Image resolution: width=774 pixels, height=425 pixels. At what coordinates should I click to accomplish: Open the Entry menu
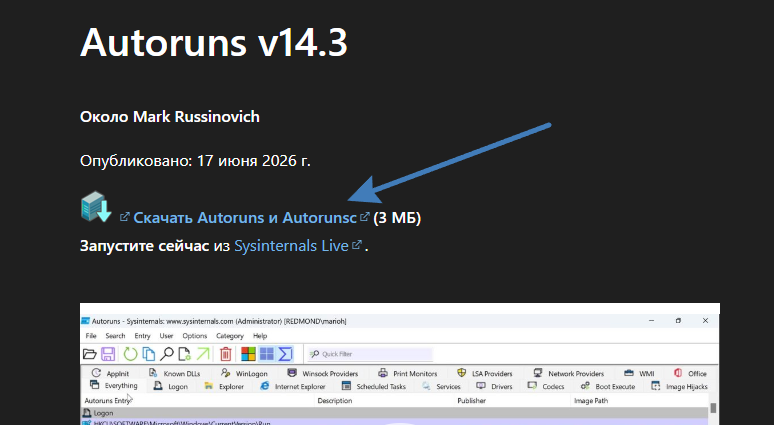[x=142, y=336]
